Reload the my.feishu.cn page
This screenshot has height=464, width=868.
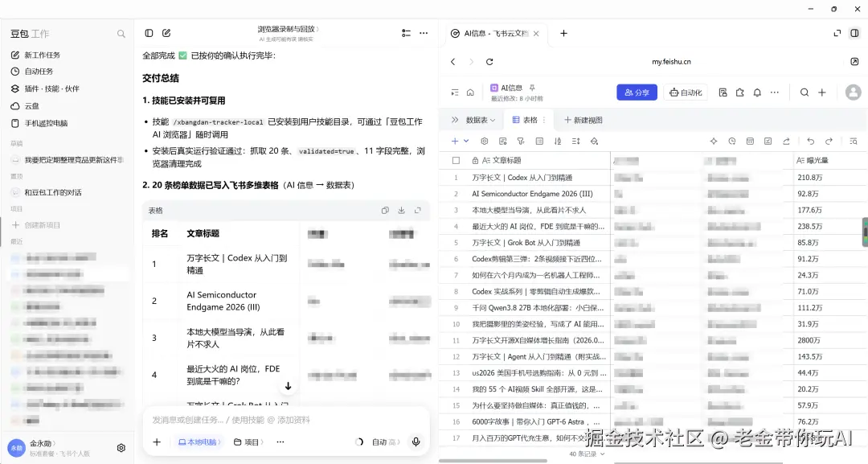pyautogui.click(x=489, y=62)
